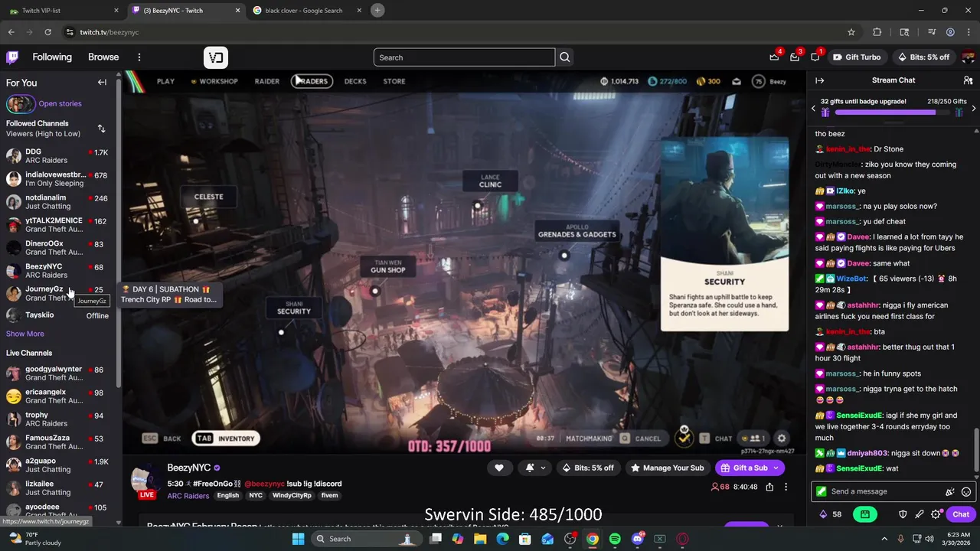The height and width of the screenshot is (551, 980).
Task: Open mod sword tools icon
Action: tap(919, 514)
